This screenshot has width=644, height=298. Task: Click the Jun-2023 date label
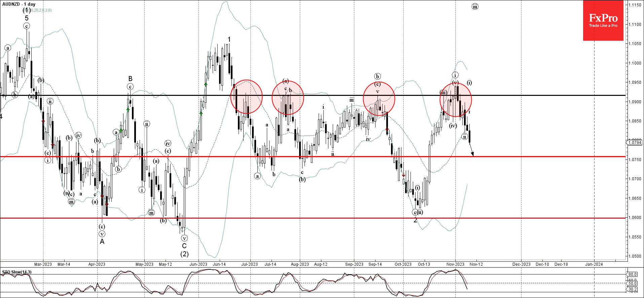point(198,264)
